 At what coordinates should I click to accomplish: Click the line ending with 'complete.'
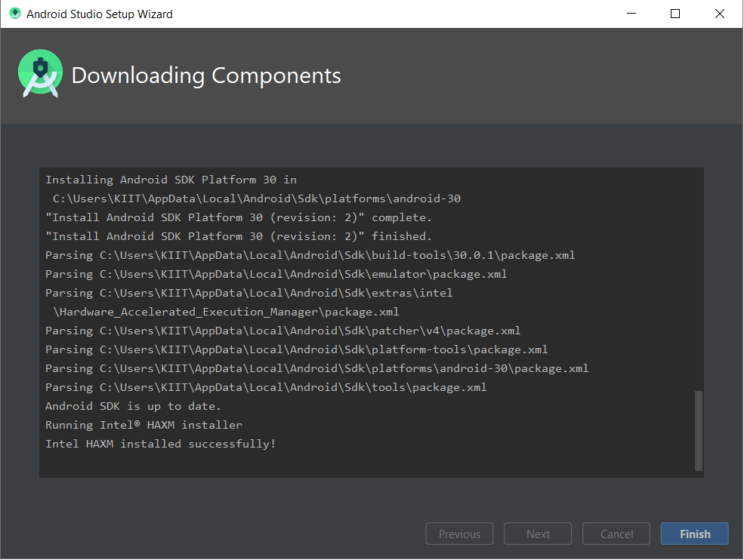coord(239,217)
